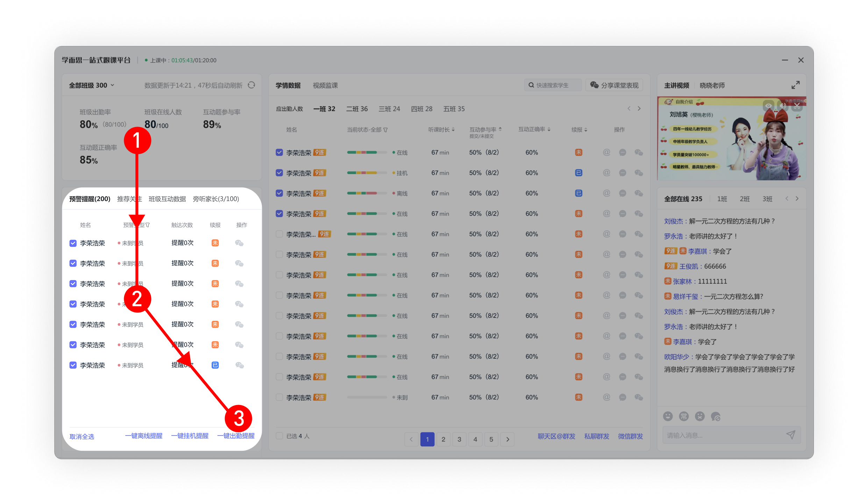
Task: Click the paper-plane send icon
Action: (791, 435)
